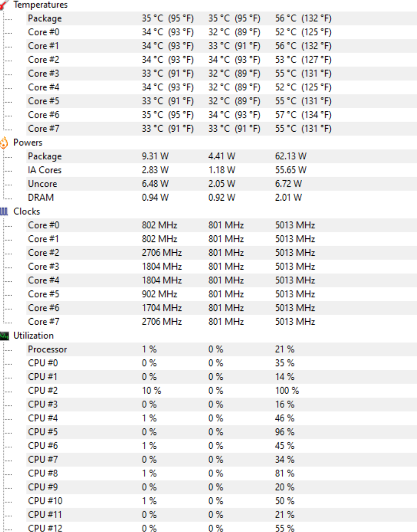Select the Clocks section label
Image resolution: width=417 pixels, height=532 pixels.
27,211
